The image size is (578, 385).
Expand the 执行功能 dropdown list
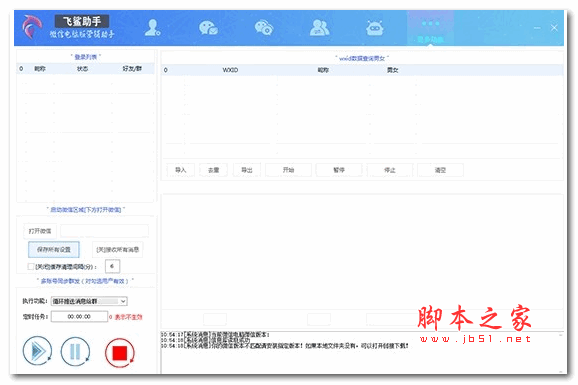tap(123, 301)
